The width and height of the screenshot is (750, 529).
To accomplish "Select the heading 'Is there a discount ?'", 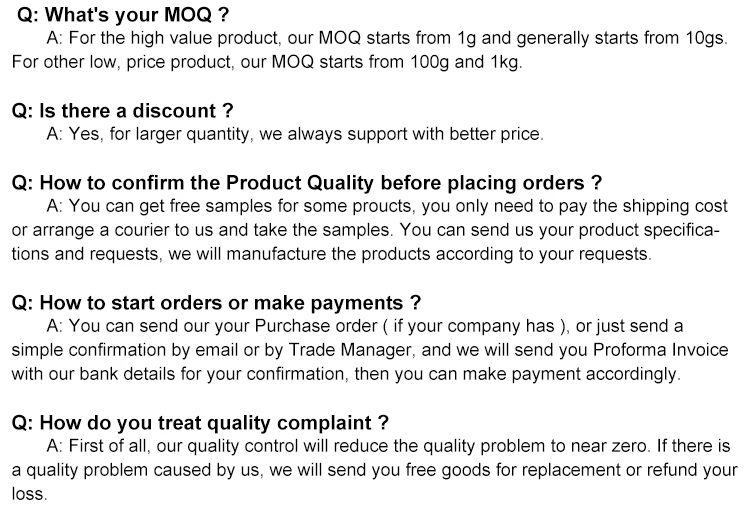I will [122, 111].
